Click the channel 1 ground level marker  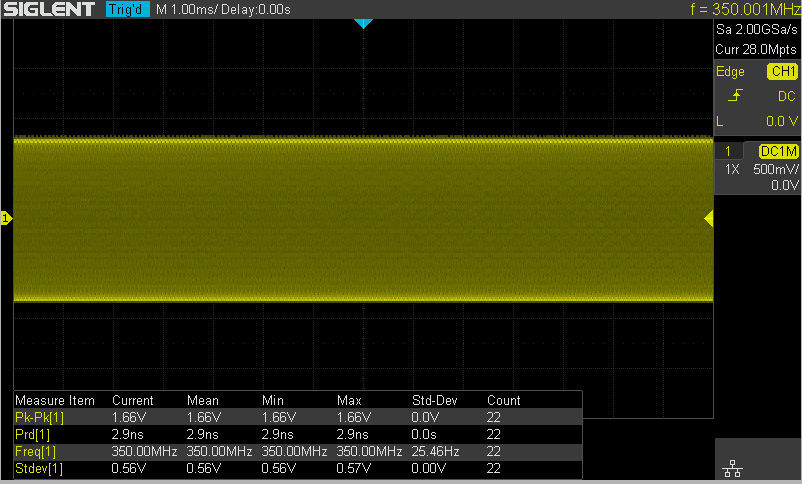[6, 218]
